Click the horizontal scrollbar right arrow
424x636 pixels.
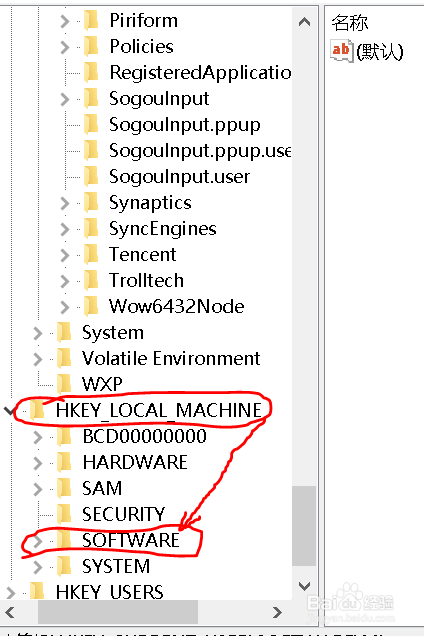278,612
